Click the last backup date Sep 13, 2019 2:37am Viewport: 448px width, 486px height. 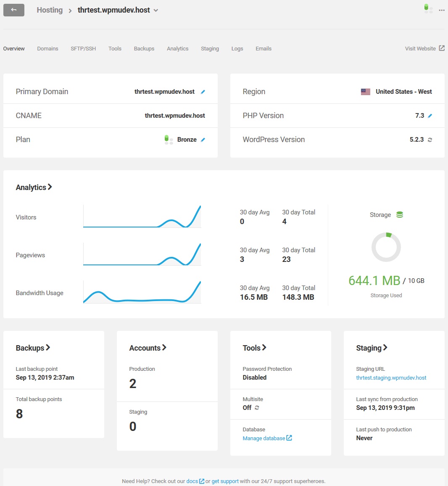click(x=45, y=378)
